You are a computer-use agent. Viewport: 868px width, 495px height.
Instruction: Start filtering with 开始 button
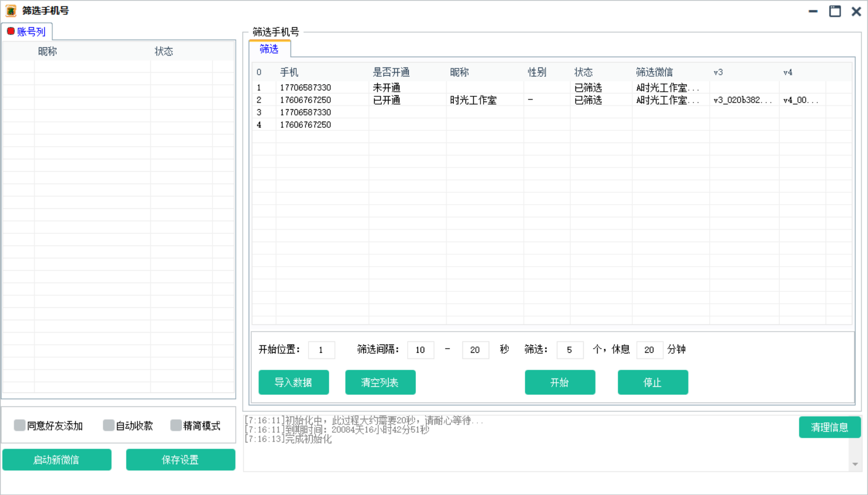point(559,383)
